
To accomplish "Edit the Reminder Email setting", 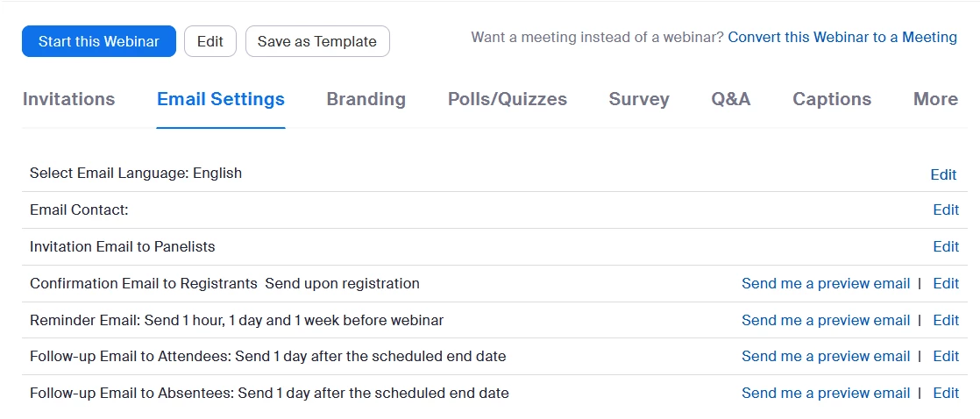I will click(x=946, y=320).
